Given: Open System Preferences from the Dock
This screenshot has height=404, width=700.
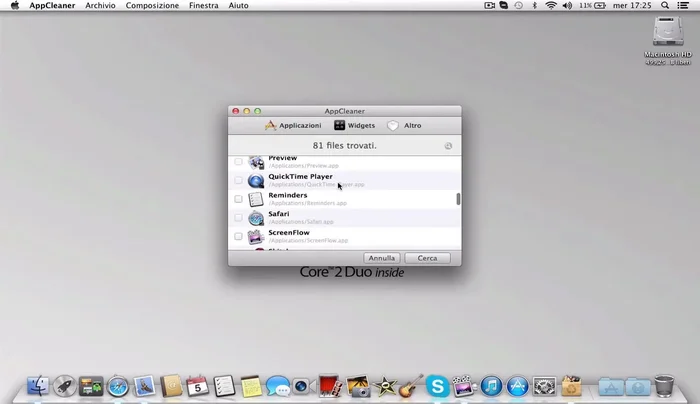Looking at the screenshot, I should tap(545, 386).
